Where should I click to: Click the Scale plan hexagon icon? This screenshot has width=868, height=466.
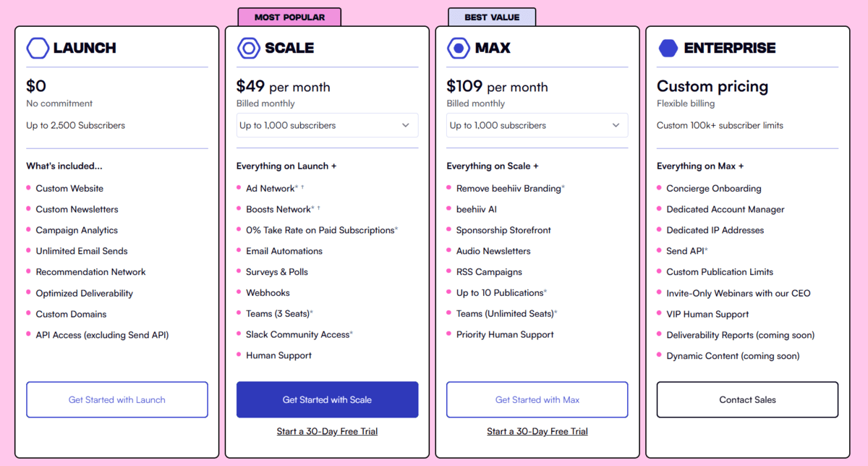[248, 48]
